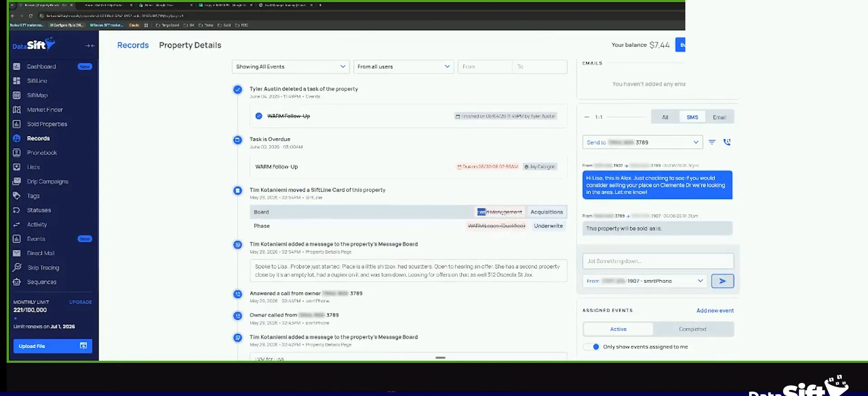
Task: Open the From all users dropdown
Action: 404,67
